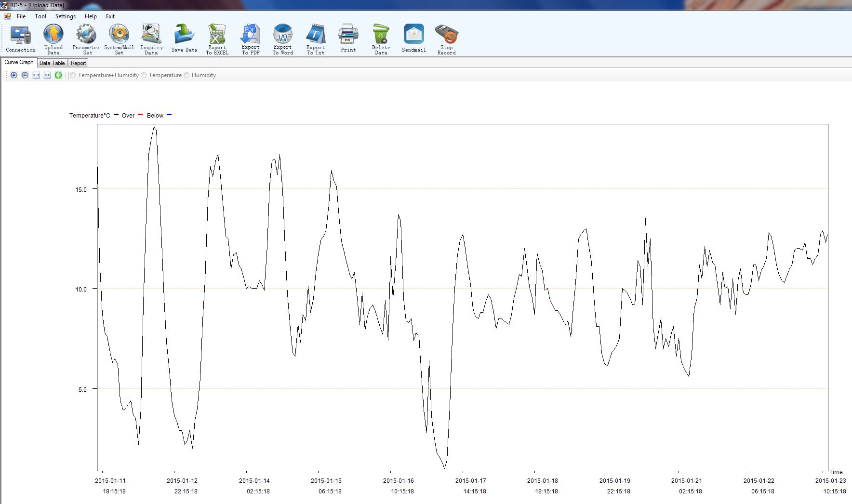Click the 2015-01-17 x-axis date label
The image size is (852, 504).
pyautogui.click(x=471, y=481)
